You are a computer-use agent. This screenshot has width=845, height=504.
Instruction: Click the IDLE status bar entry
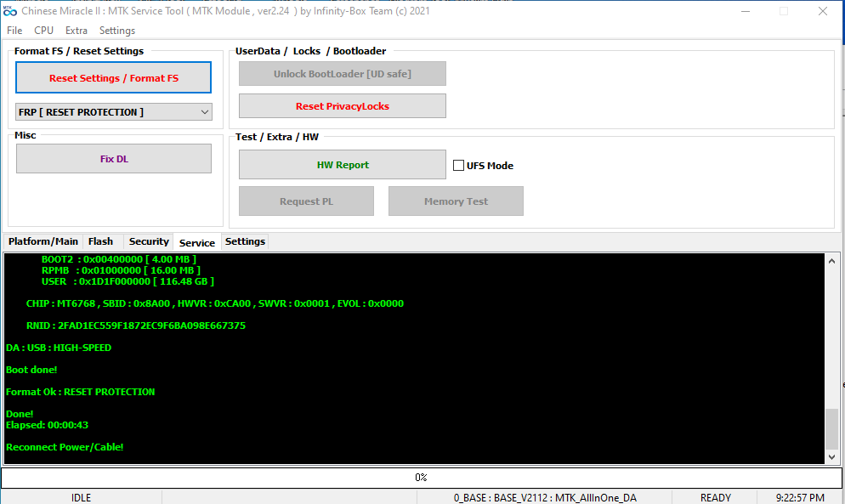[81, 497]
